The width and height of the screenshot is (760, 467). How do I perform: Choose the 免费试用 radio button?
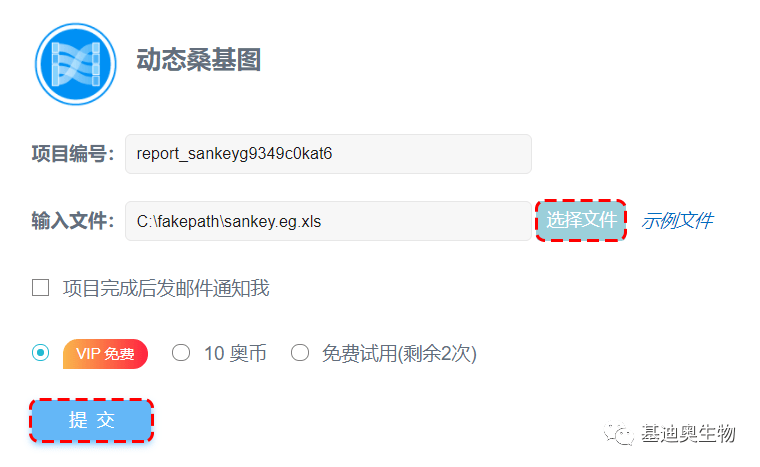300,353
